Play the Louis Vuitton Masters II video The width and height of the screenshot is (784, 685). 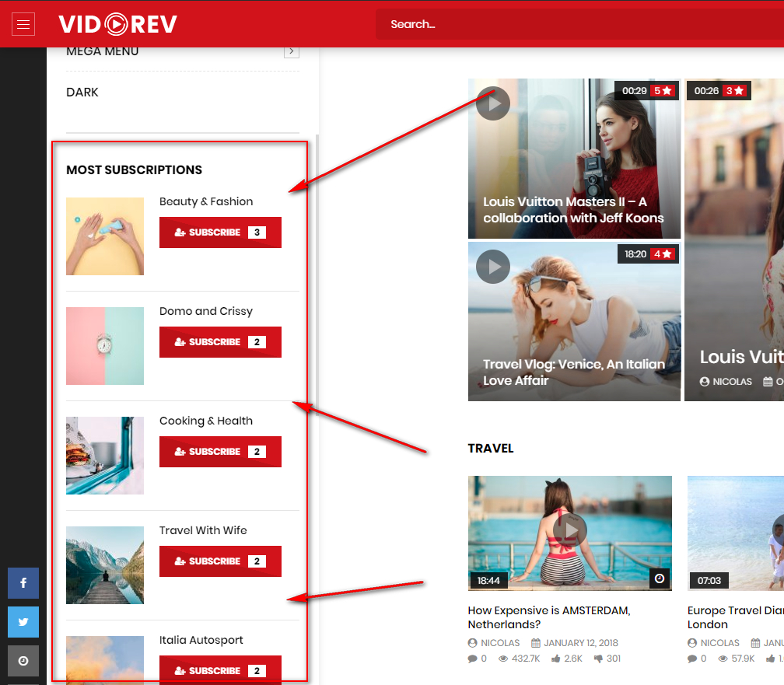pos(493,103)
